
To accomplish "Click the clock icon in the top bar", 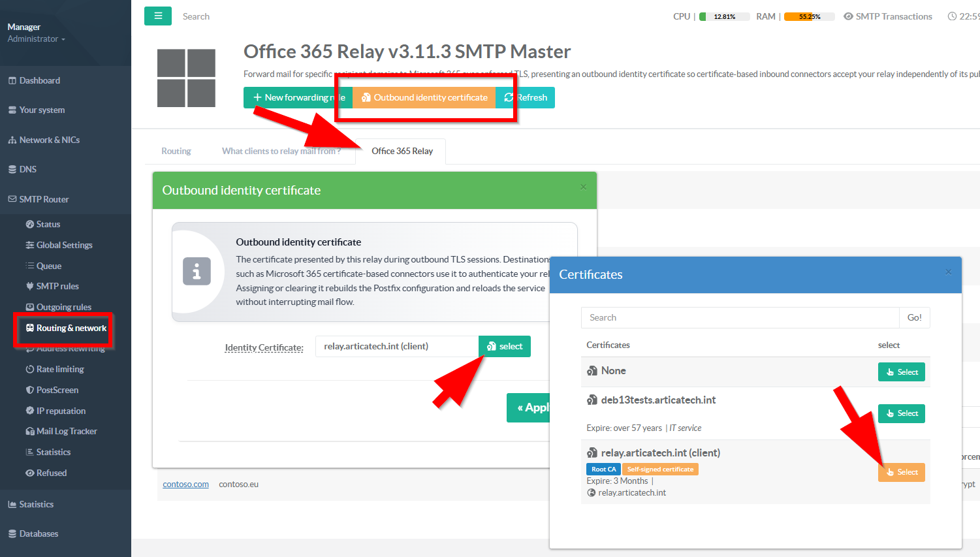I will point(952,16).
